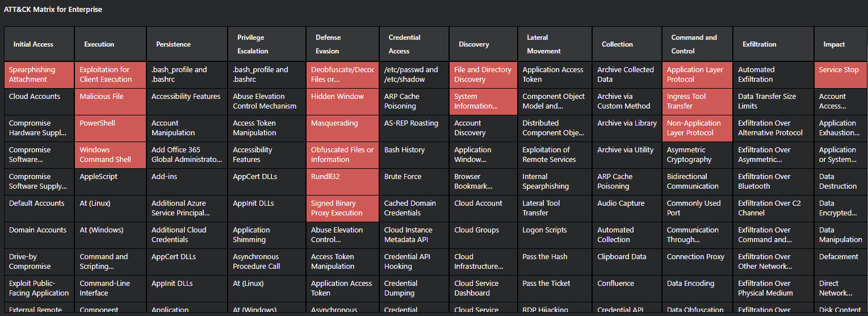
Task: Click the Execution column header
Action: (110, 44)
